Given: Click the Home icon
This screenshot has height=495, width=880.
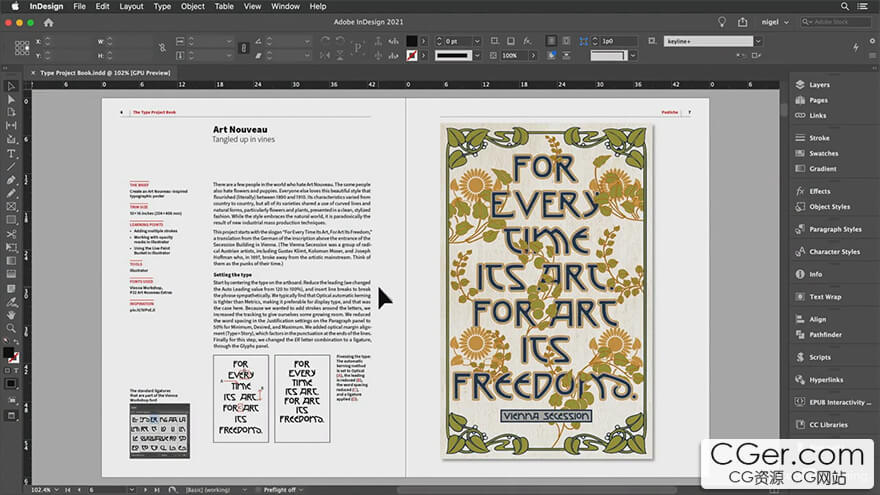Looking at the screenshot, I should [48, 22].
